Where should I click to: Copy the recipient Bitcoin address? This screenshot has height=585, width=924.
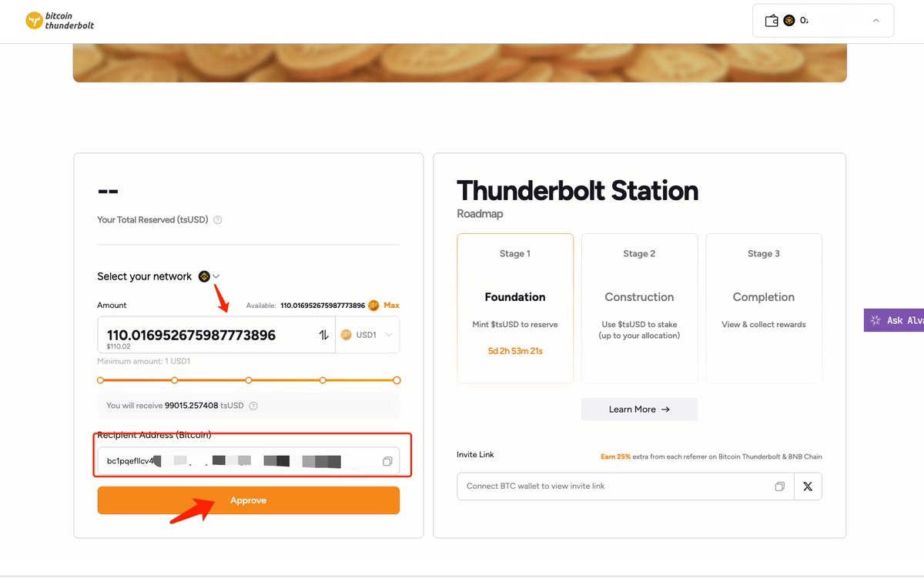pos(387,461)
